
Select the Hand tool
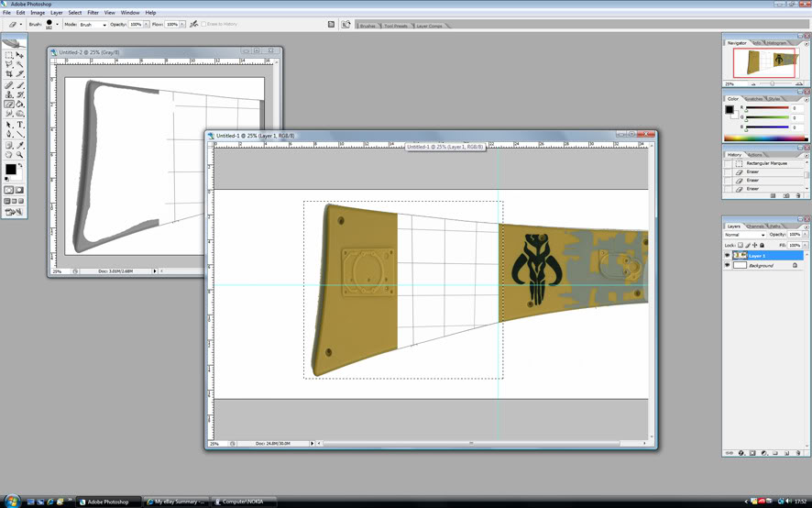coord(9,154)
